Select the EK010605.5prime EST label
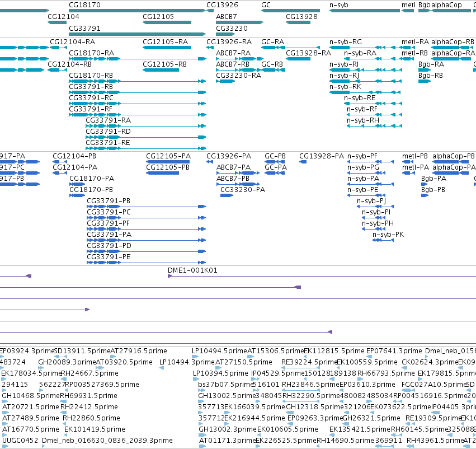This screenshot has height=449, width=476. tap(288, 429)
